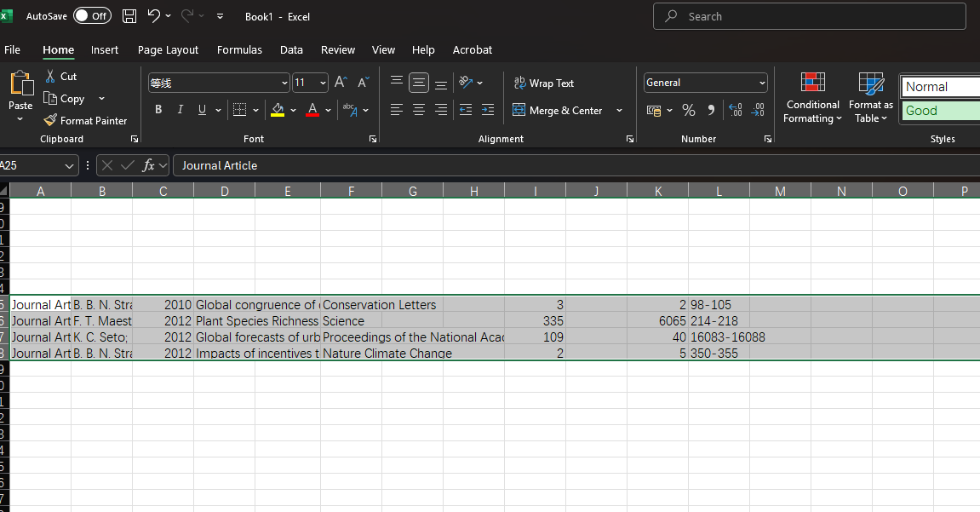Select the Good cell style
This screenshot has height=512, width=980.
(x=941, y=111)
